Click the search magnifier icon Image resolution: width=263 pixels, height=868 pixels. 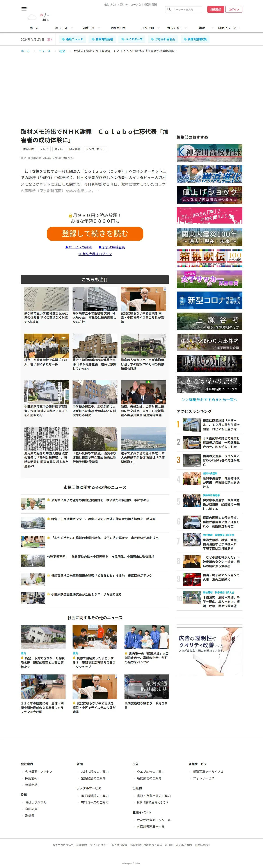tap(169, 9)
